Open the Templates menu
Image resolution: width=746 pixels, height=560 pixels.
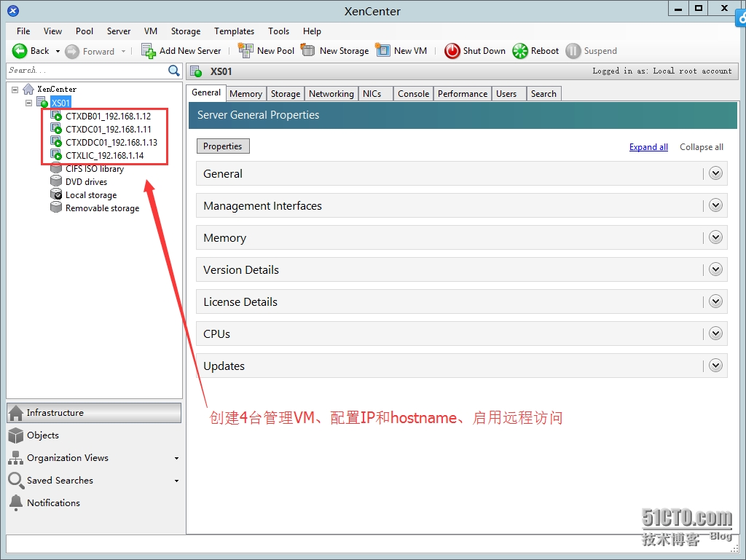(x=234, y=31)
